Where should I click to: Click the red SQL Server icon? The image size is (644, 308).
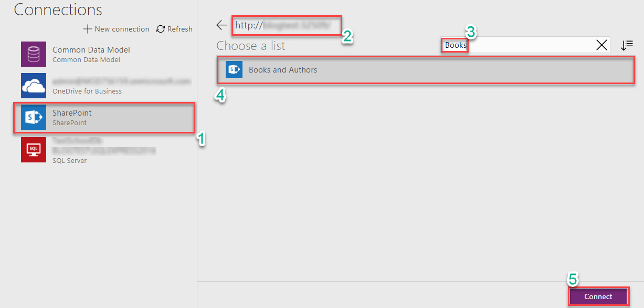(34, 149)
